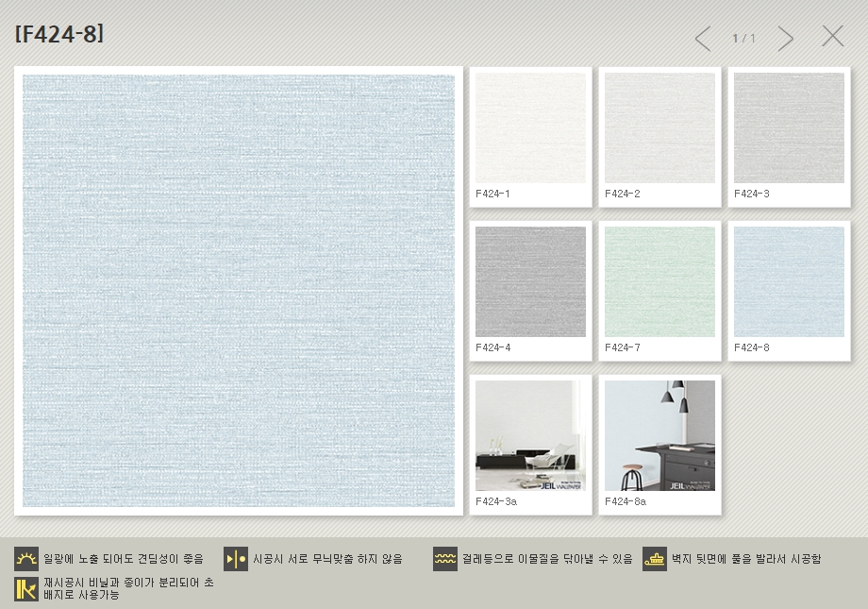This screenshot has height=609, width=868.
Task: Open the F424-3a room scene thumbnail
Action: pyautogui.click(x=530, y=435)
